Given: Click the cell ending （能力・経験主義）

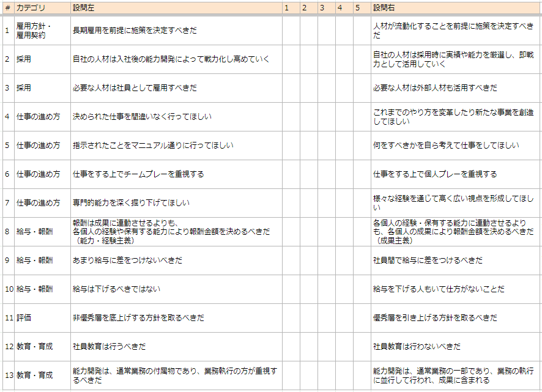Looking at the screenshot, I should (176, 232).
